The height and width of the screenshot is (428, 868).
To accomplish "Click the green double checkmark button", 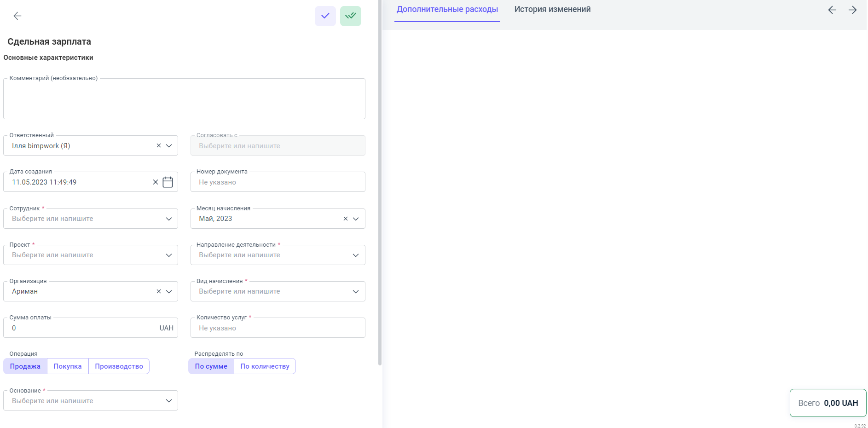I will pos(350,16).
